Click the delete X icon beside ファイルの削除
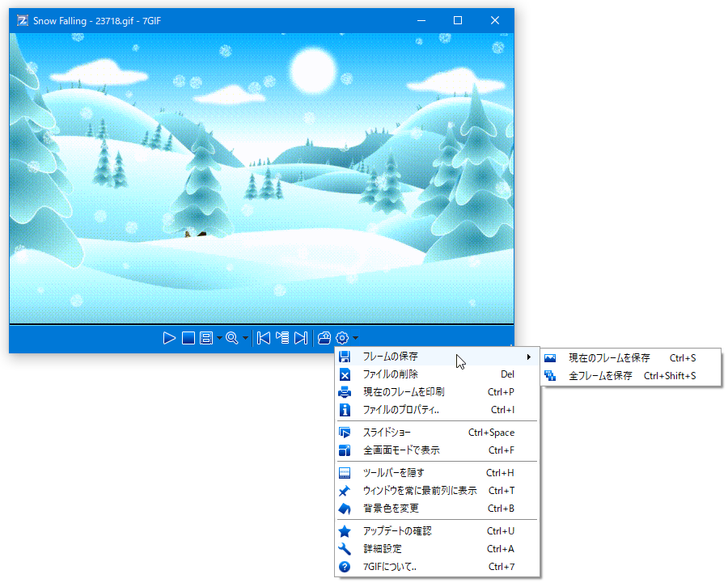Screen dimensions: 728x587 coord(345,374)
